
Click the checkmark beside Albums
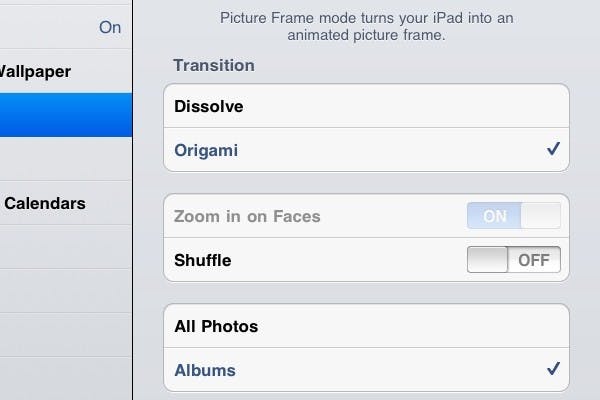[x=552, y=370]
